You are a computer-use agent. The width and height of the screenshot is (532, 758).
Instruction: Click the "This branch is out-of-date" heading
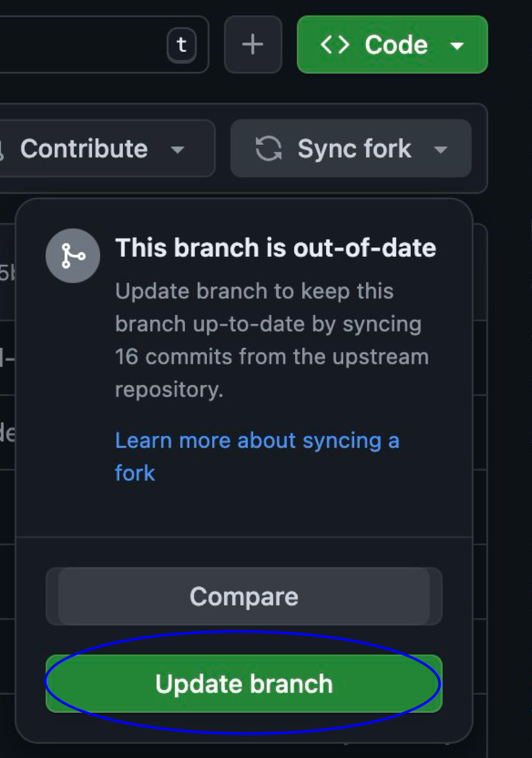coord(276,248)
